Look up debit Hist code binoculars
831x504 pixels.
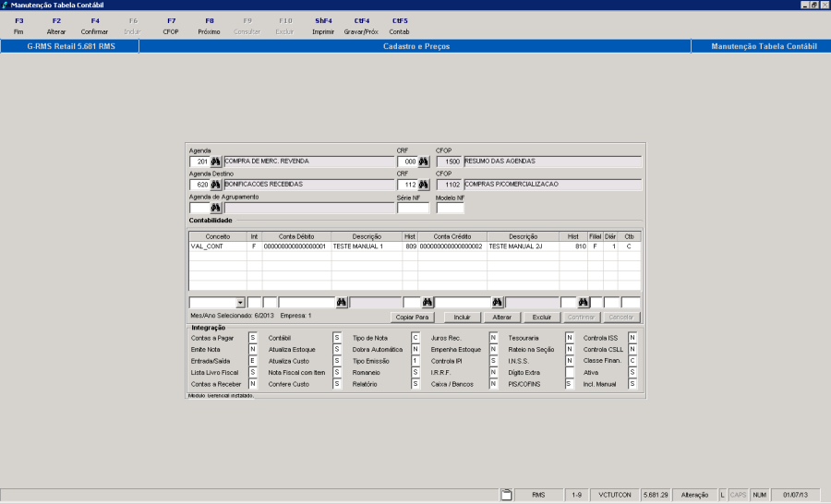click(x=428, y=302)
